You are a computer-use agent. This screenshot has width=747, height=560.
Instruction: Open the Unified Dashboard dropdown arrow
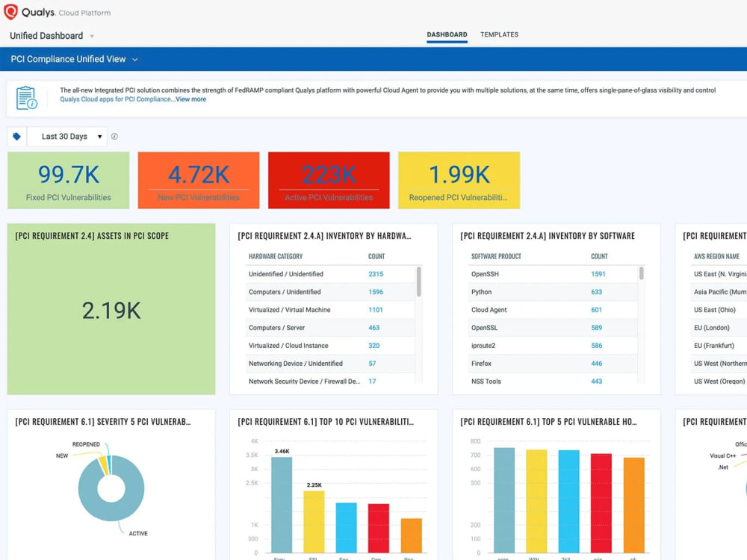(x=92, y=36)
